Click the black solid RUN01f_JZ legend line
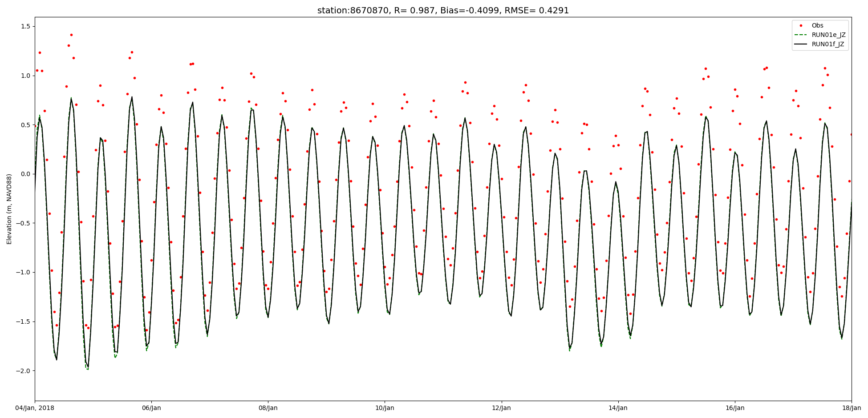The width and height of the screenshot is (868, 418). pos(801,44)
